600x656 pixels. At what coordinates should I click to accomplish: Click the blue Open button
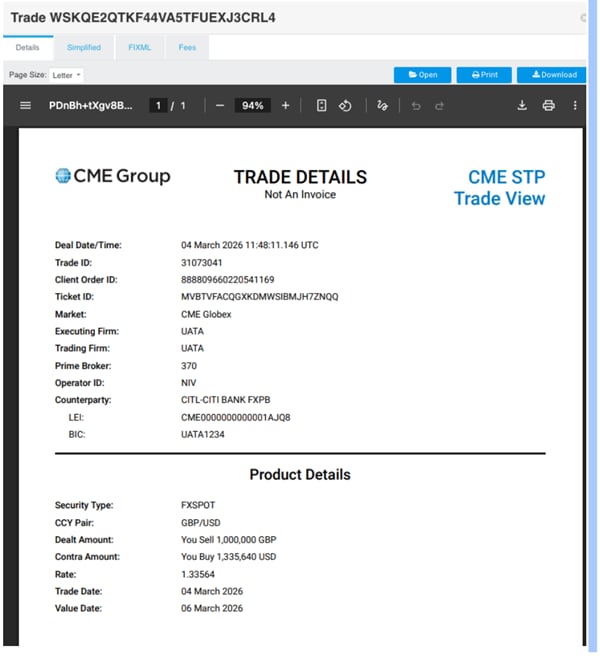(423, 75)
